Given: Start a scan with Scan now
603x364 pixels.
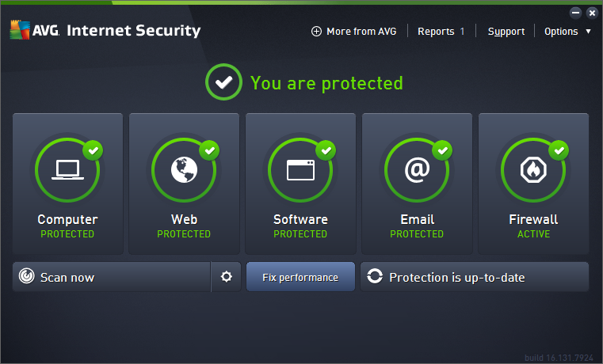Looking at the screenshot, I should (111, 277).
